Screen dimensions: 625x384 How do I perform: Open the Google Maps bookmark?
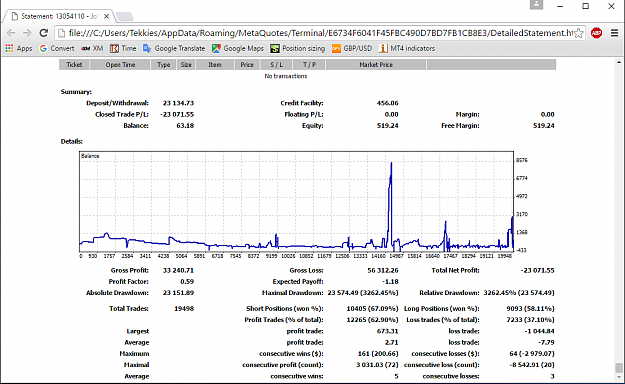[x=238, y=48]
